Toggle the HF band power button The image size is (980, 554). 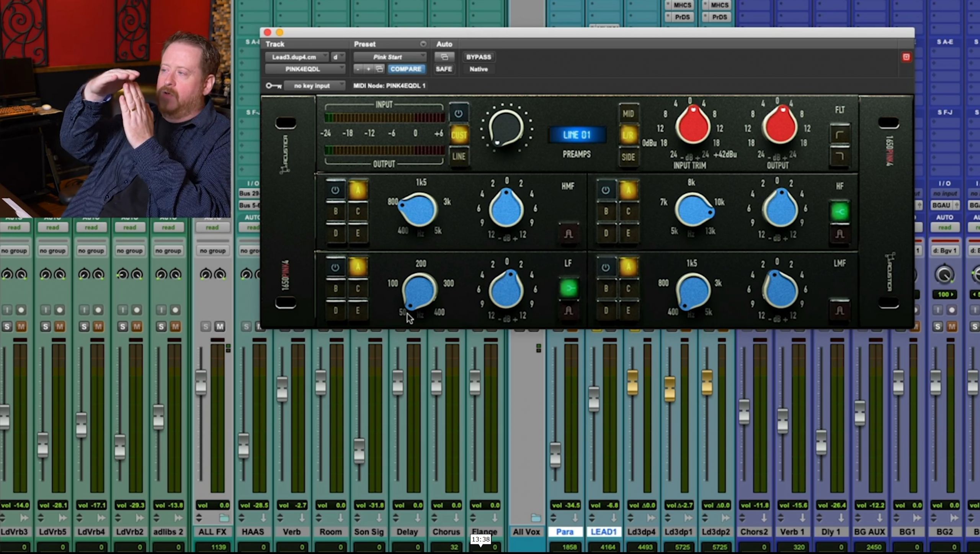[x=605, y=190]
